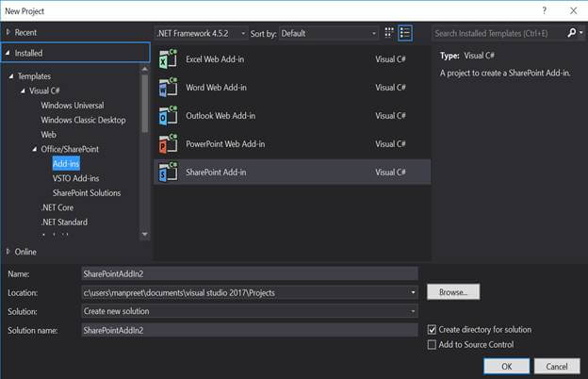This screenshot has height=379, width=588.
Task: Click the Cancel button
Action: coord(557,366)
